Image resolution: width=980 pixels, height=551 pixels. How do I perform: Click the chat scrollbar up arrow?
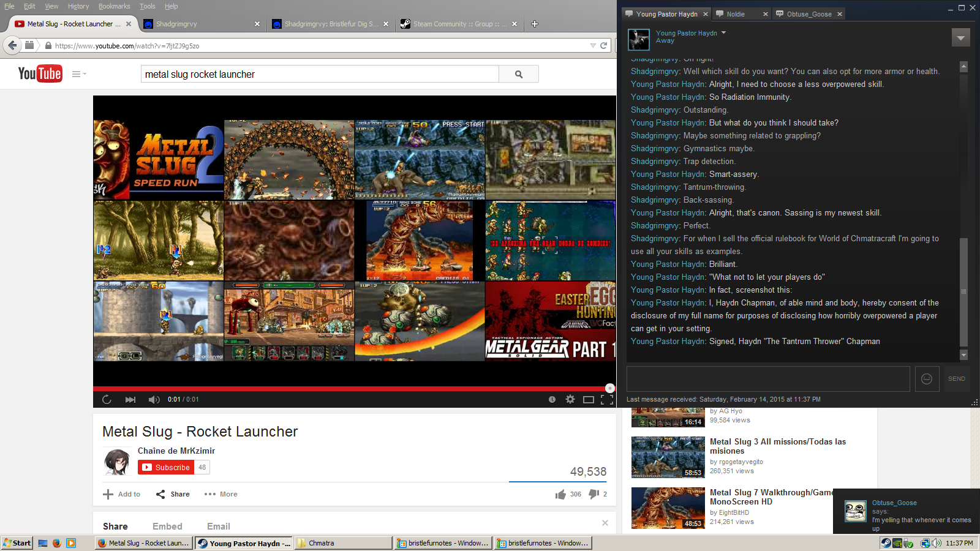pos(963,66)
